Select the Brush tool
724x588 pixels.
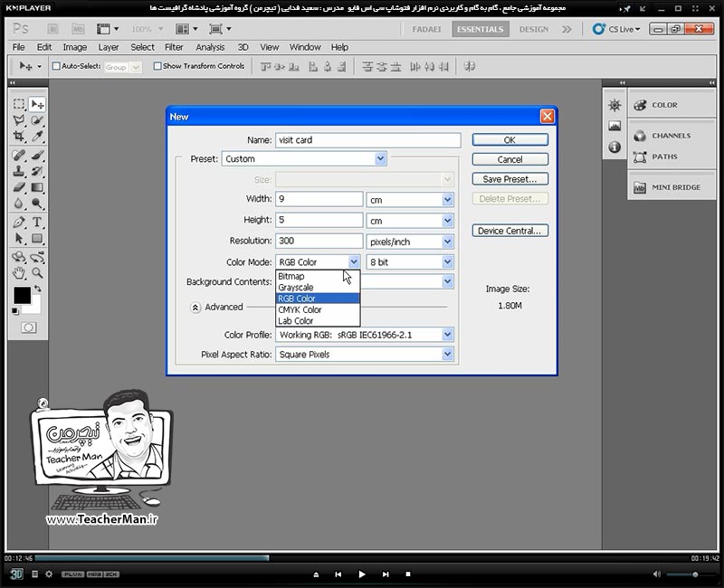37,155
